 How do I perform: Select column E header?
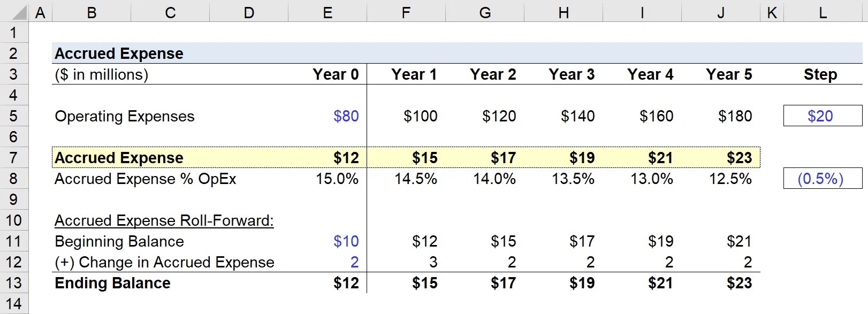pos(328,13)
